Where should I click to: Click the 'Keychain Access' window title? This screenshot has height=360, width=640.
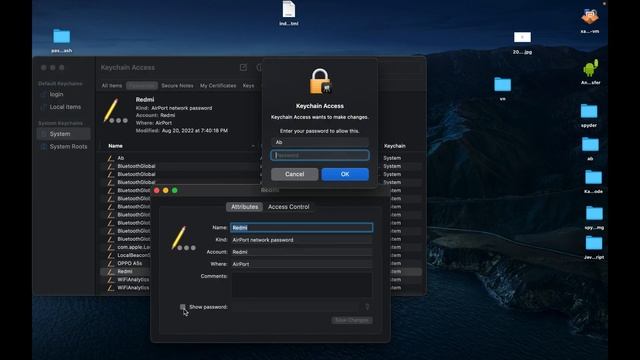(128, 67)
